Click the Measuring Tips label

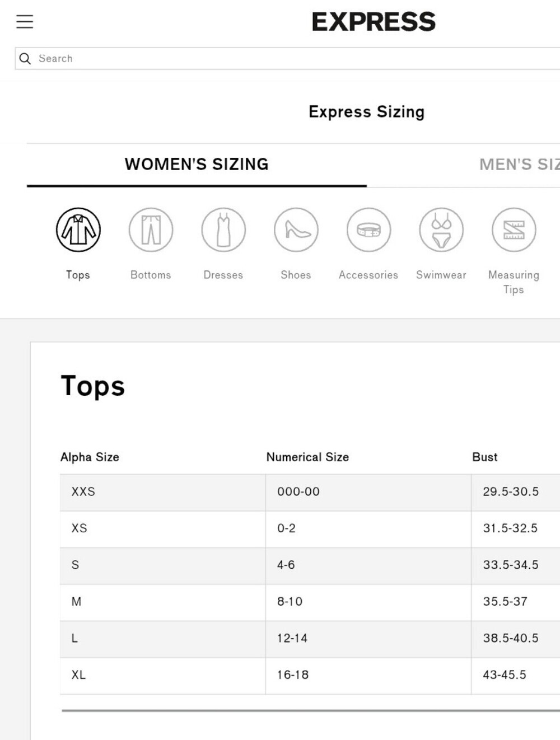pos(514,282)
